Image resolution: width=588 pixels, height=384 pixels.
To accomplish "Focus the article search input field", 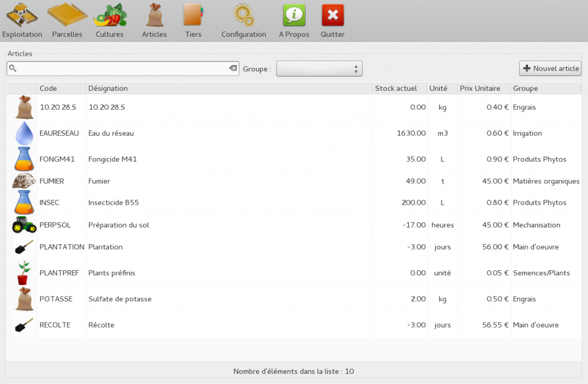I will [123, 68].
